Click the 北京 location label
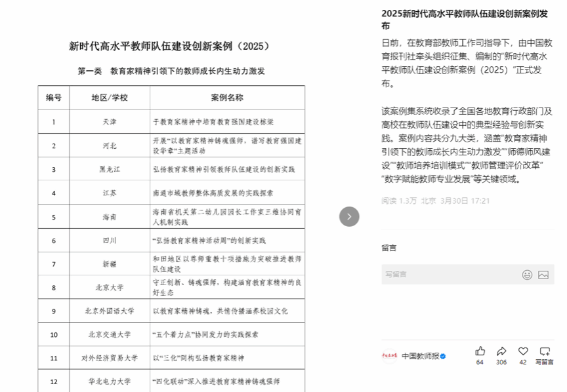Image resolution: width=567 pixels, height=392 pixels. point(429,201)
